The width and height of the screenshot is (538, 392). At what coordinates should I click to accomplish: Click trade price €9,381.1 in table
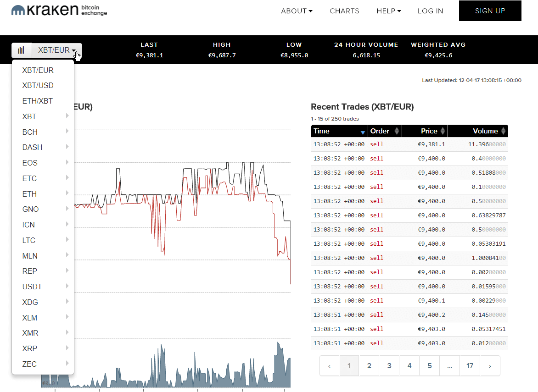pos(432,144)
